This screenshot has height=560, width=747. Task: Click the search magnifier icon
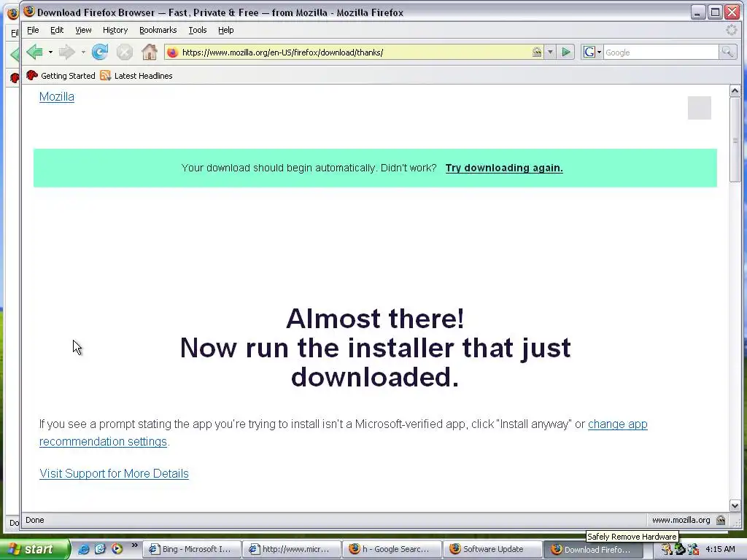(x=727, y=52)
